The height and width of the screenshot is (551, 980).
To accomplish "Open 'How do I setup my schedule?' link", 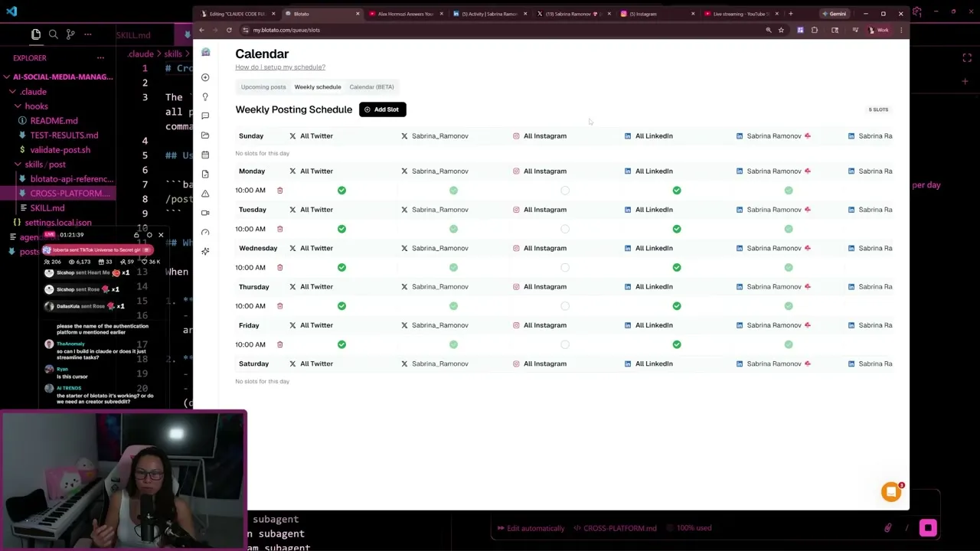I will coord(280,67).
